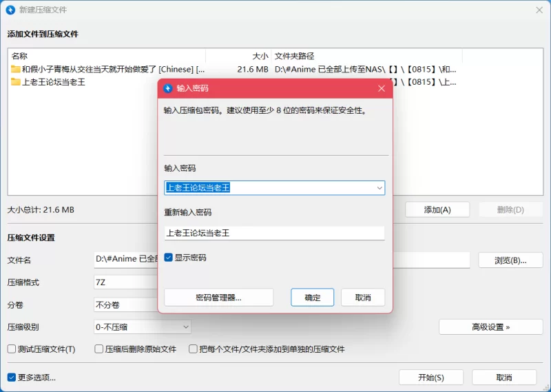Sort by the 文件夹路径 column header
This screenshot has height=392, width=551.
tap(367, 56)
